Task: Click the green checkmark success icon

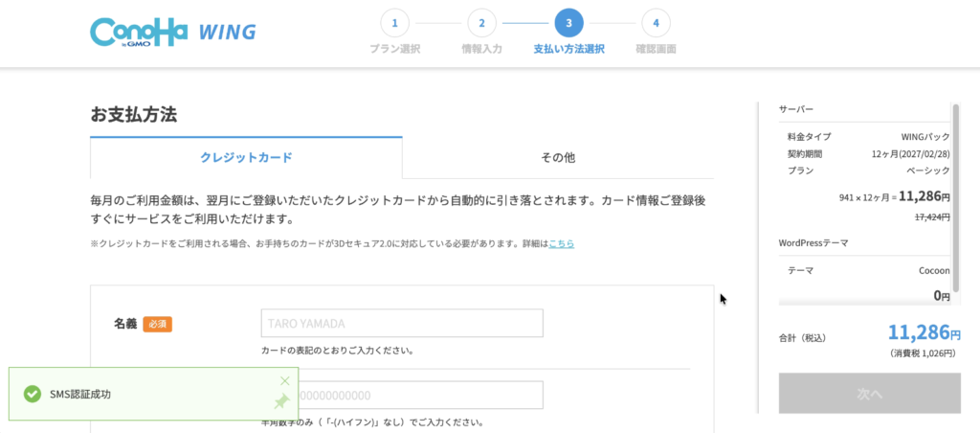Action: point(32,394)
